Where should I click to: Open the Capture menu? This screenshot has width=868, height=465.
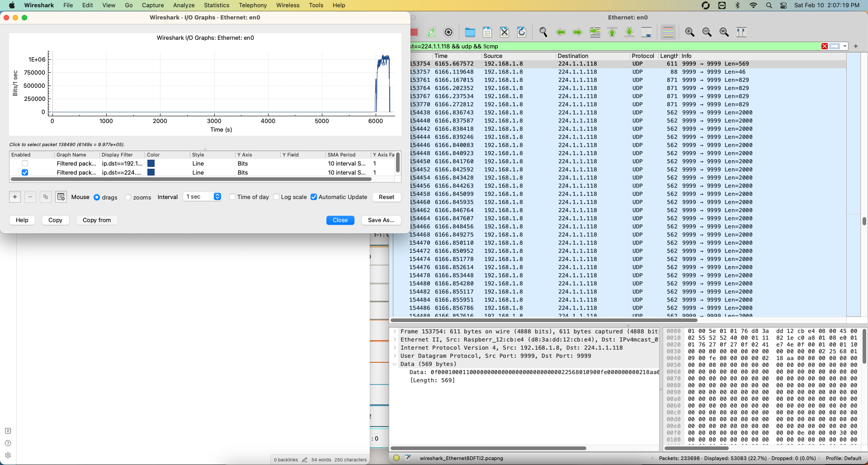[x=153, y=5]
